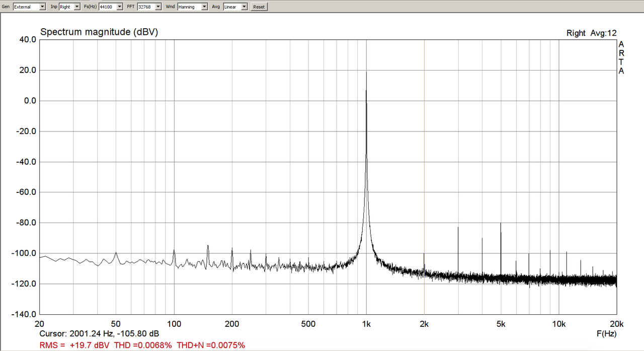Image resolution: width=644 pixels, height=351 pixels.
Task: Expand the Wnd window dropdown showing Hanning
Action: (x=192, y=7)
